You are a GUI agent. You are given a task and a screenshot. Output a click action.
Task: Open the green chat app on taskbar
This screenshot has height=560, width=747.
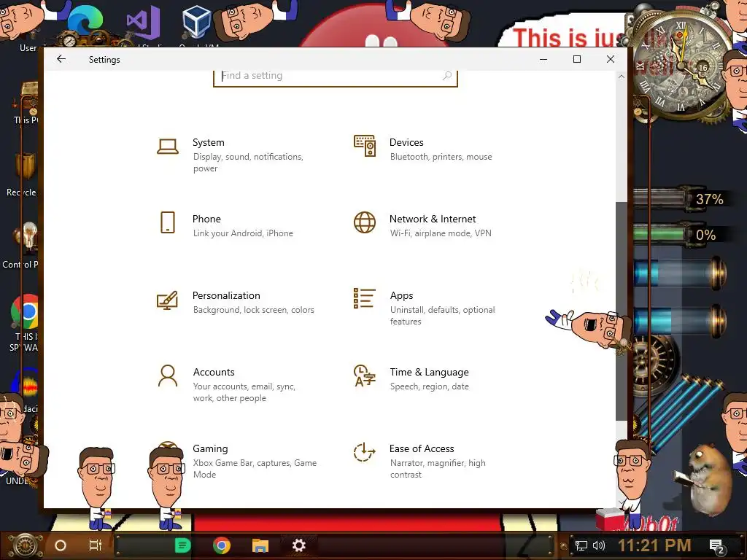pos(182,545)
